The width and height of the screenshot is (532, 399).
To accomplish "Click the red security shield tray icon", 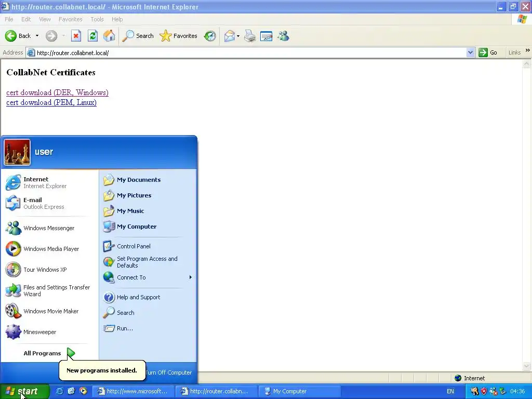I will [x=484, y=391].
